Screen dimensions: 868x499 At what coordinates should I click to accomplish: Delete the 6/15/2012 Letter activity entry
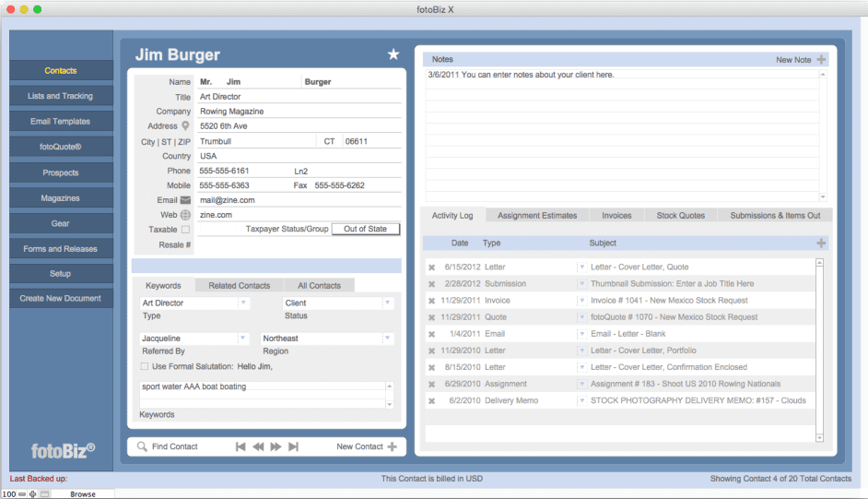pos(431,267)
